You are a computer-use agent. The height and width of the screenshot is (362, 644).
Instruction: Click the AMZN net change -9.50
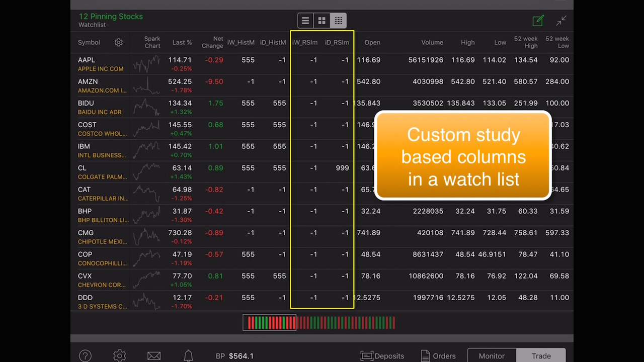[x=214, y=81]
